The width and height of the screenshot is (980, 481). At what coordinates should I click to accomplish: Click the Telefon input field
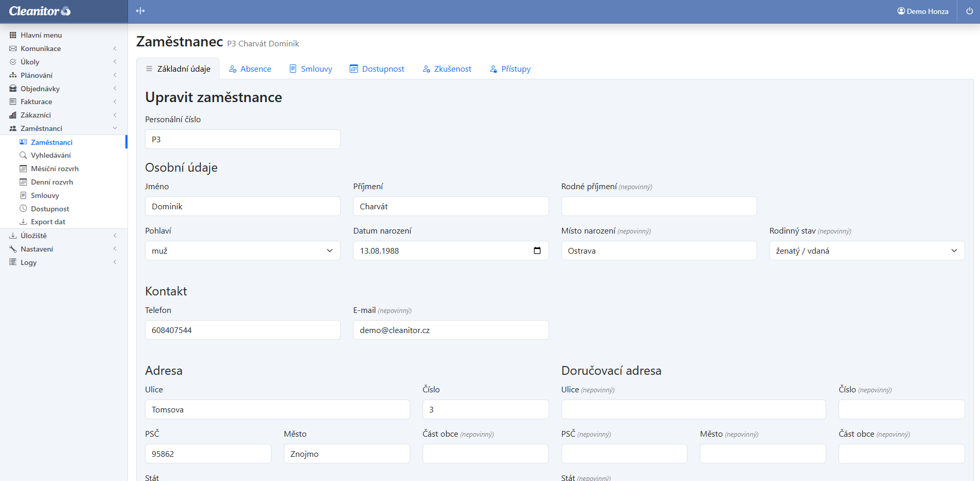pyautogui.click(x=243, y=330)
